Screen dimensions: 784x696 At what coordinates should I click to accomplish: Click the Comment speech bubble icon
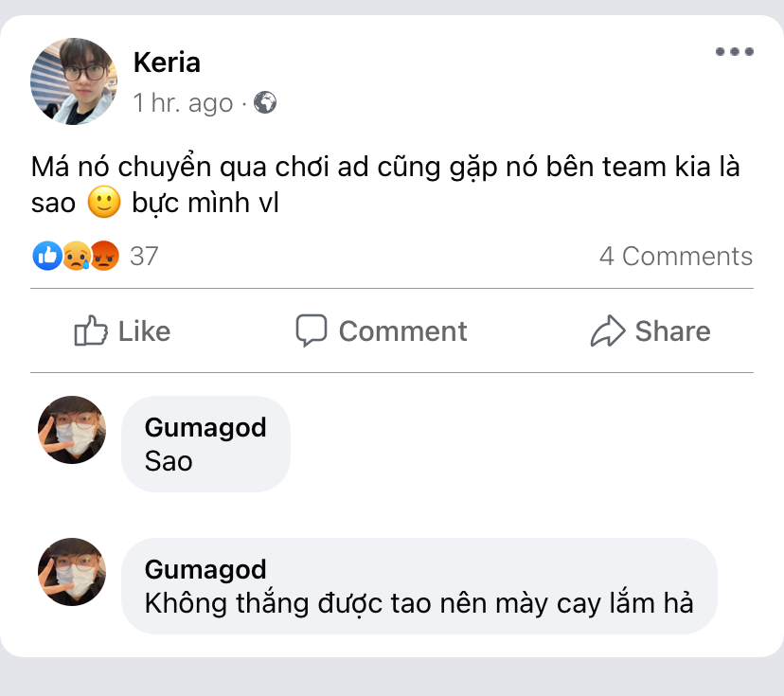pos(311,330)
